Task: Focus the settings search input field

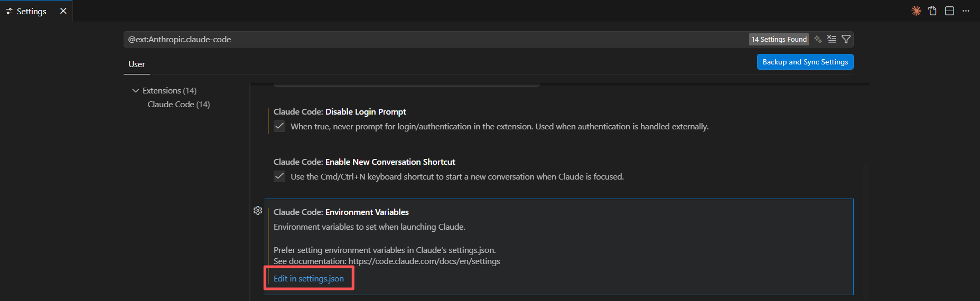Action: 436,39
